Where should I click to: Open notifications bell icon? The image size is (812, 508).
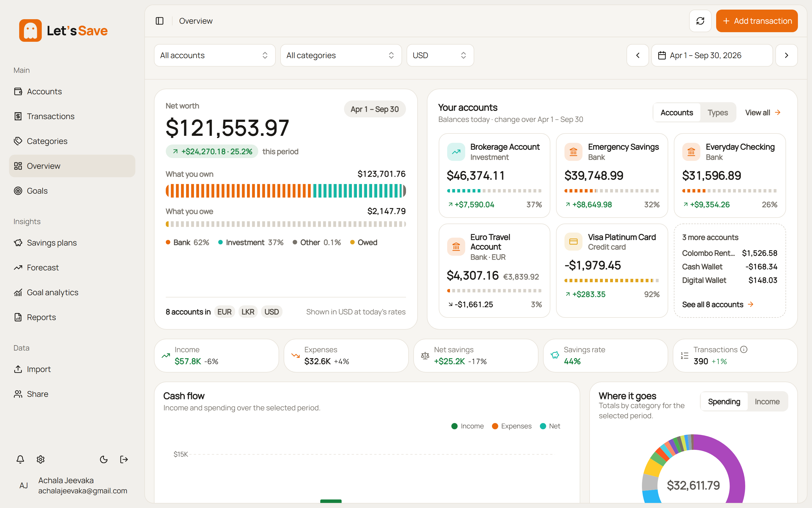point(20,459)
